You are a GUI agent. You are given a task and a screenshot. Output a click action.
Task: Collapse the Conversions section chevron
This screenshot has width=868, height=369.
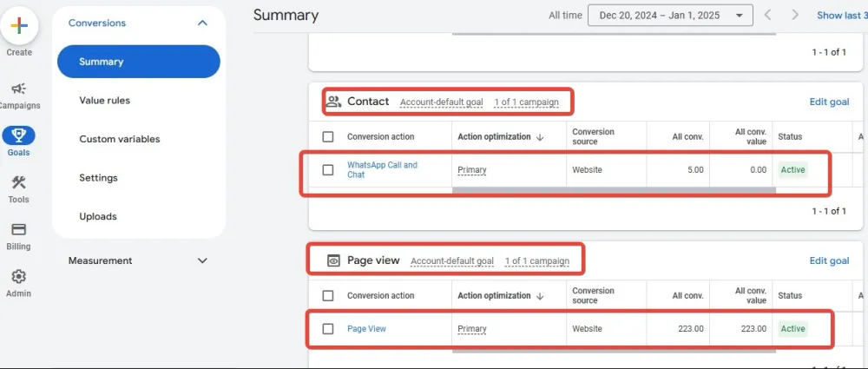tap(202, 23)
